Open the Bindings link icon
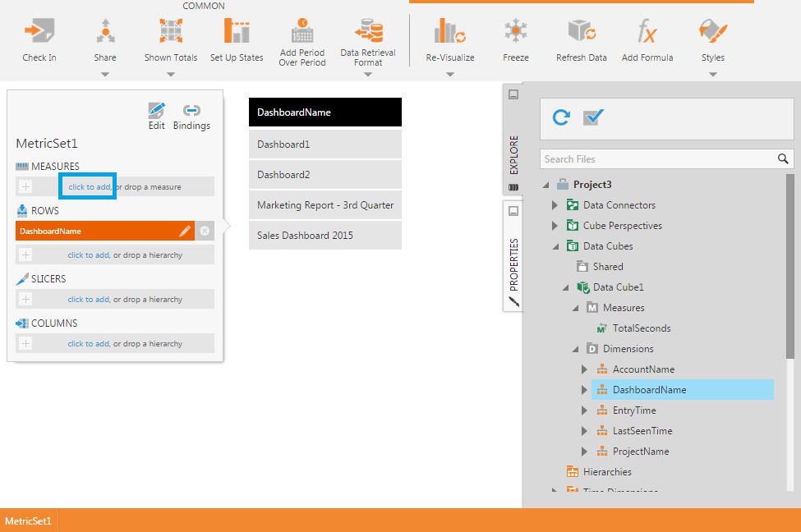 coord(191,111)
